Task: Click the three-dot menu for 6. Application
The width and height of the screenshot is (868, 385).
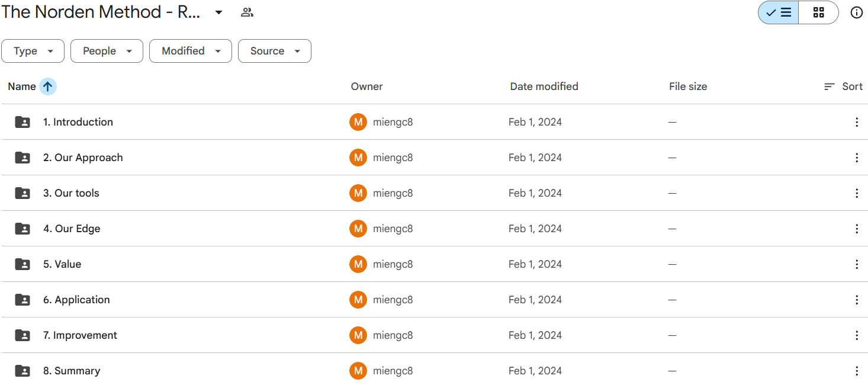Action: coord(856,300)
